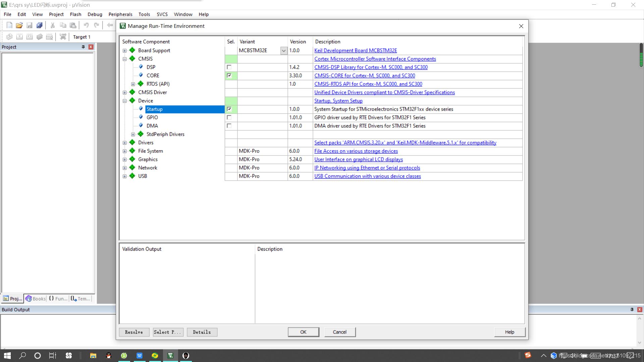Open Task View in taskbar
The image size is (644, 362).
pyautogui.click(x=53, y=356)
